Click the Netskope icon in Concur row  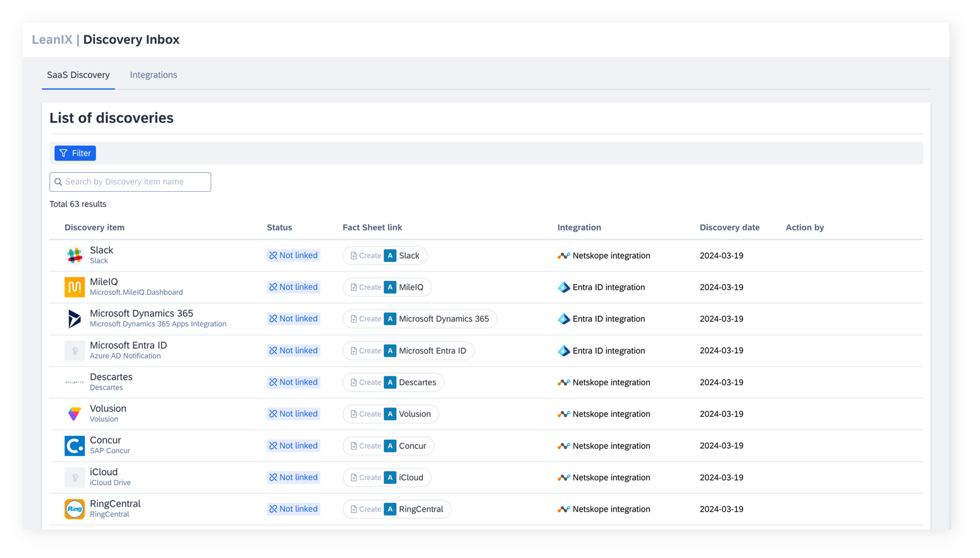click(563, 446)
